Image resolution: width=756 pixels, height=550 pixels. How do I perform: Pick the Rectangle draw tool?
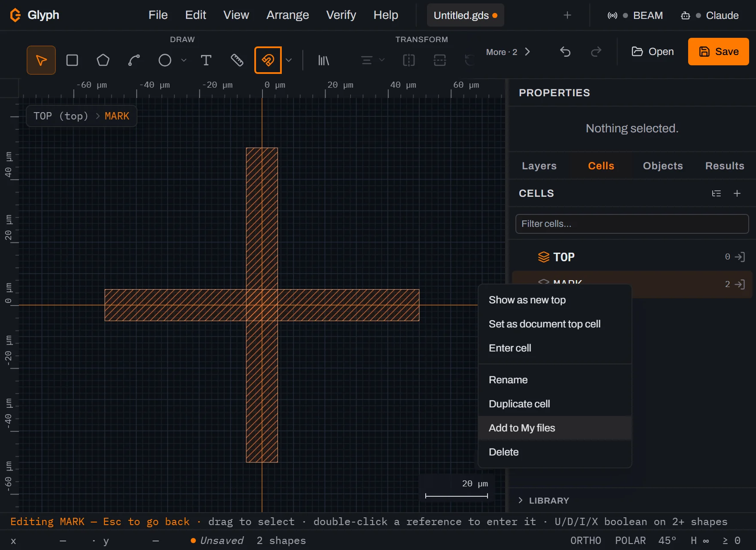click(x=72, y=60)
